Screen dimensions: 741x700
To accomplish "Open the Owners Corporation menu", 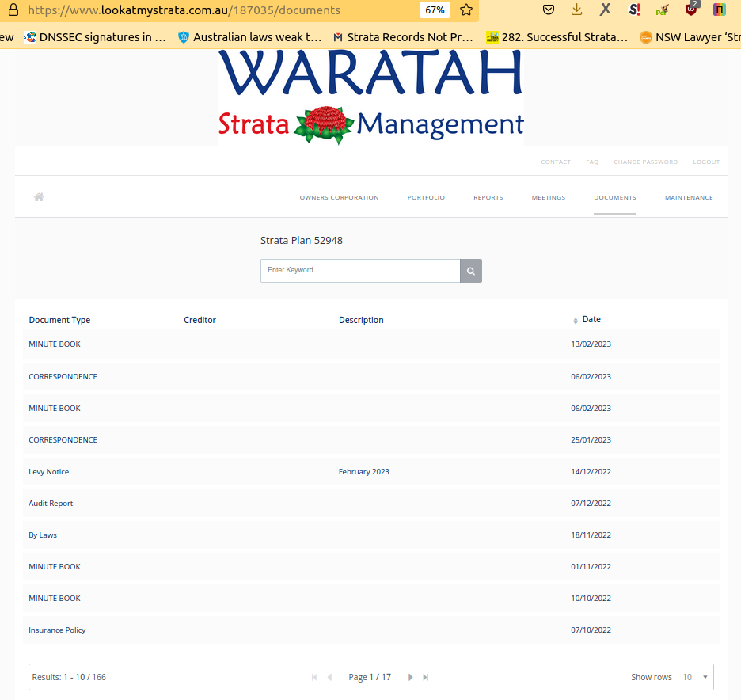I will tap(339, 197).
